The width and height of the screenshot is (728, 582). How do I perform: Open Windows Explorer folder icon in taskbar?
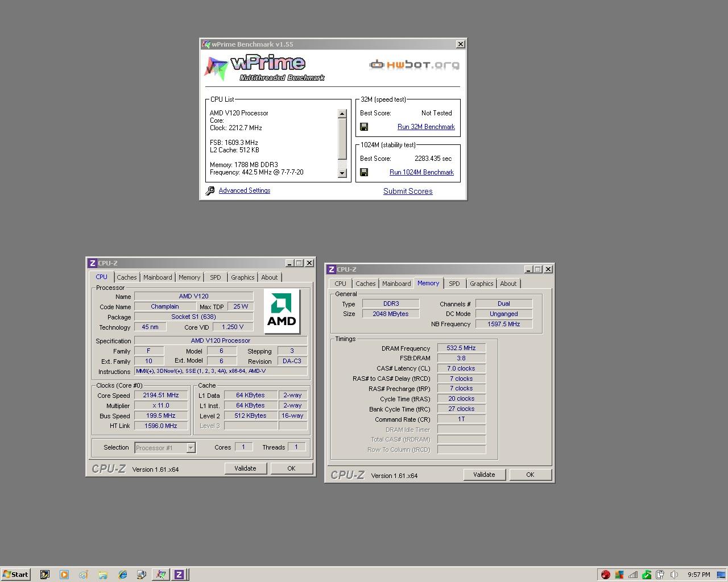tap(103, 575)
